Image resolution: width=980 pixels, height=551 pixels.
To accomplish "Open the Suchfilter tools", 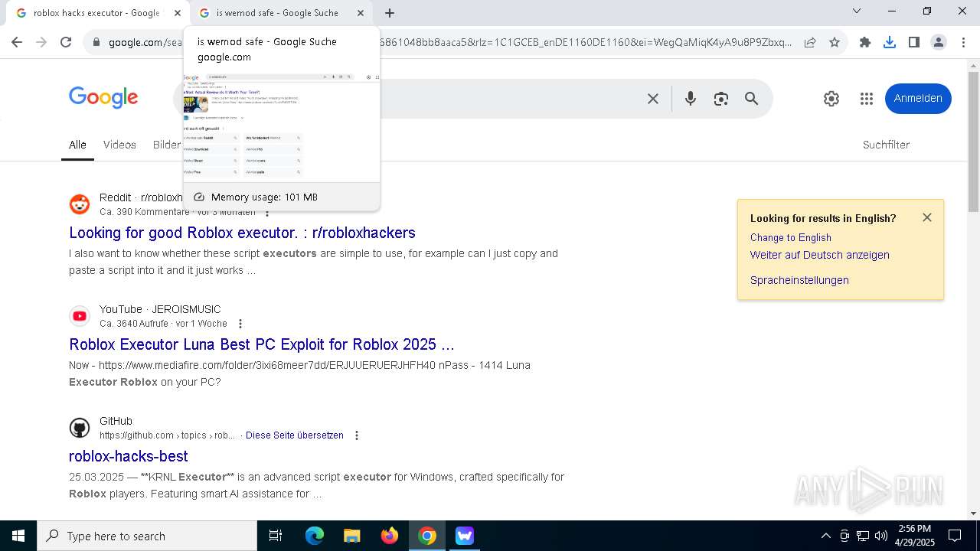I will [886, 145].
